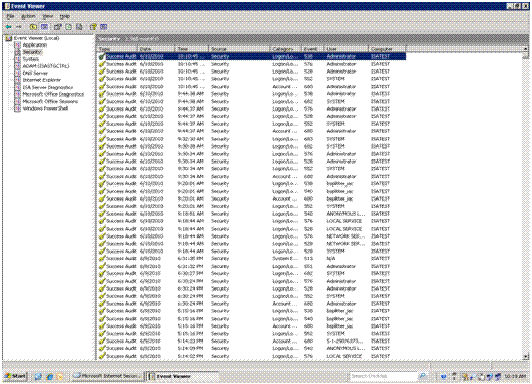Image resolution: width=532 pixels, height=384 pixels.
Task: Switch to Microsoft Internet Security taskbar button
Action: coord(107,376)
